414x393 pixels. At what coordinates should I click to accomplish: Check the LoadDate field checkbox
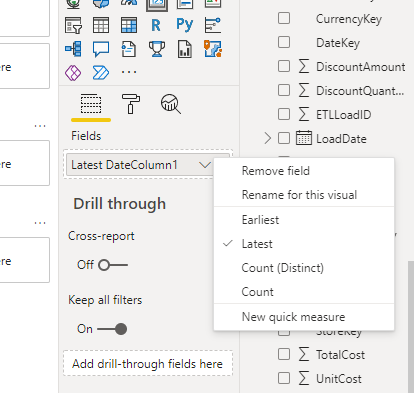[284, 138]
